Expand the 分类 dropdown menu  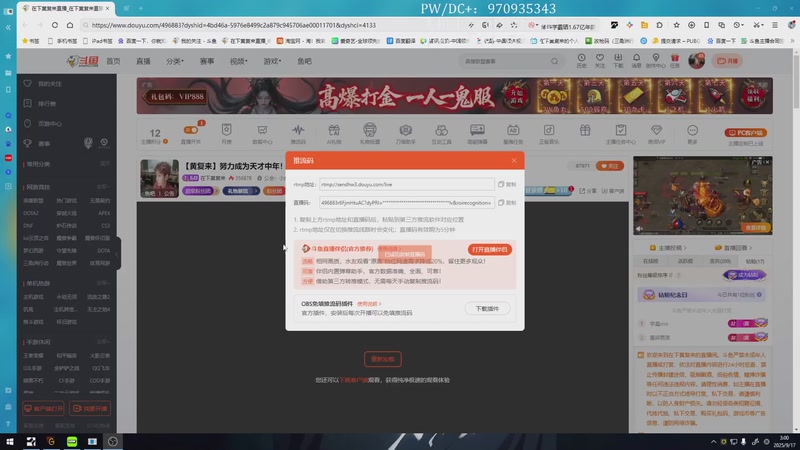(x=174, y=61)
